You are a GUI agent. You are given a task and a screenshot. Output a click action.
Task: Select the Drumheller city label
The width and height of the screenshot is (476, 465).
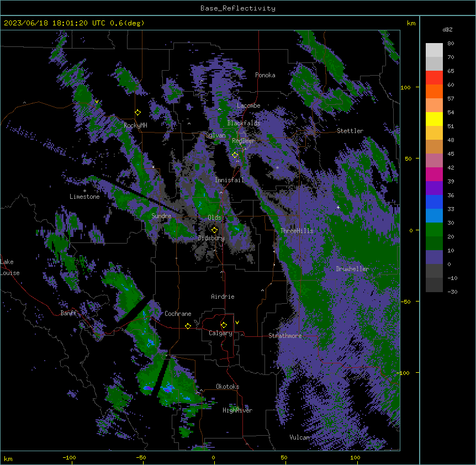coord(352,269)
